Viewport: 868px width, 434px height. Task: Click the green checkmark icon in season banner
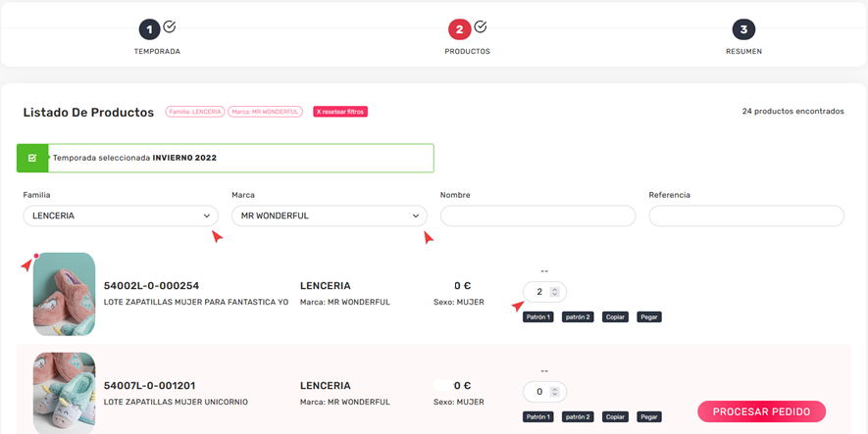point(32,158)
